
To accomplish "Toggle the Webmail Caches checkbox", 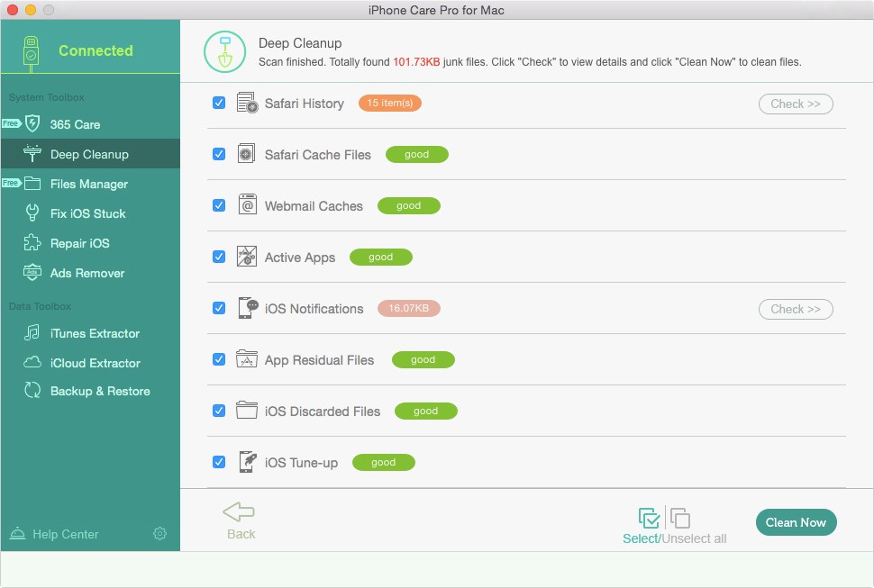I will click(x=219, y=205).
